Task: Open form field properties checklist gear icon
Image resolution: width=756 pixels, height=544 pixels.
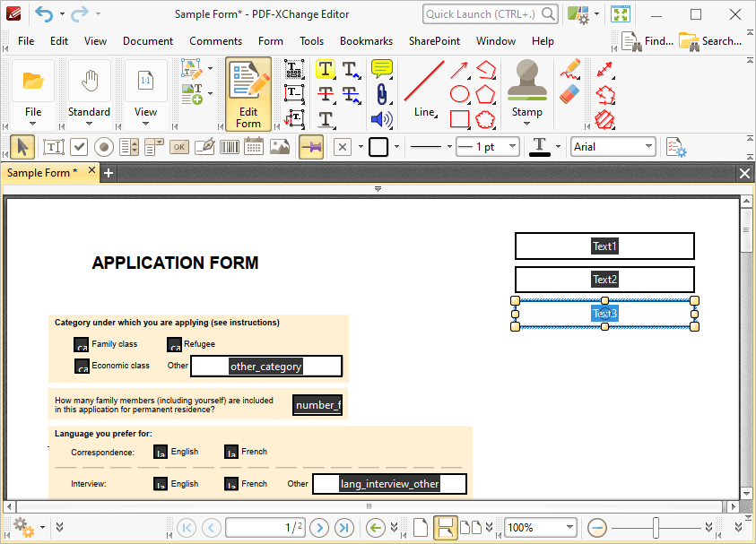Action: tap(676, 148)
